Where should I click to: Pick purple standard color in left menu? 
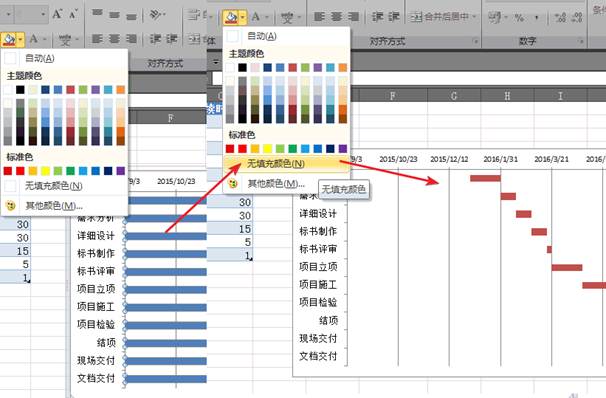(121, 171)
